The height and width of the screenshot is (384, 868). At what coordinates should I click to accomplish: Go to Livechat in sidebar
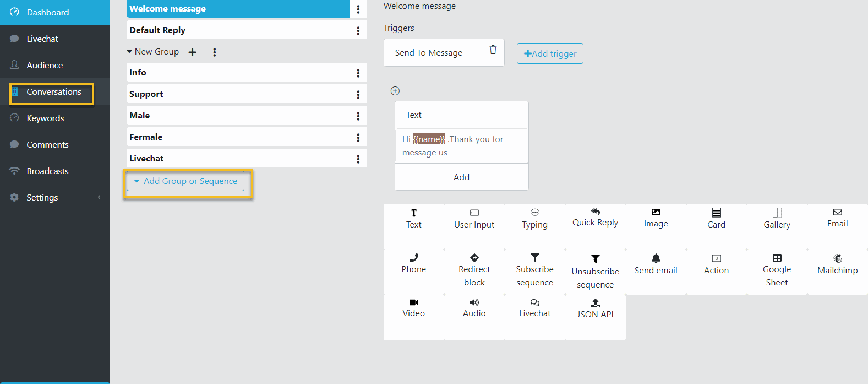coord(55,39)
